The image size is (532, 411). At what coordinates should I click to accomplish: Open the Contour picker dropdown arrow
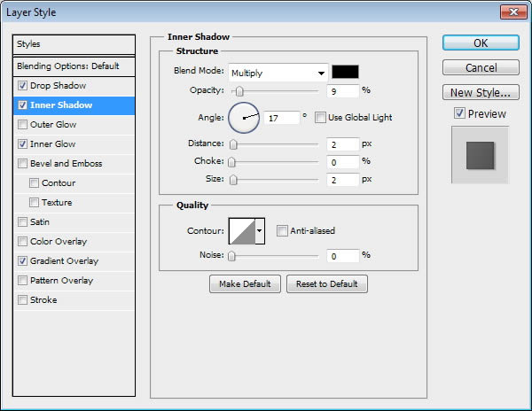tap(260, 230)
